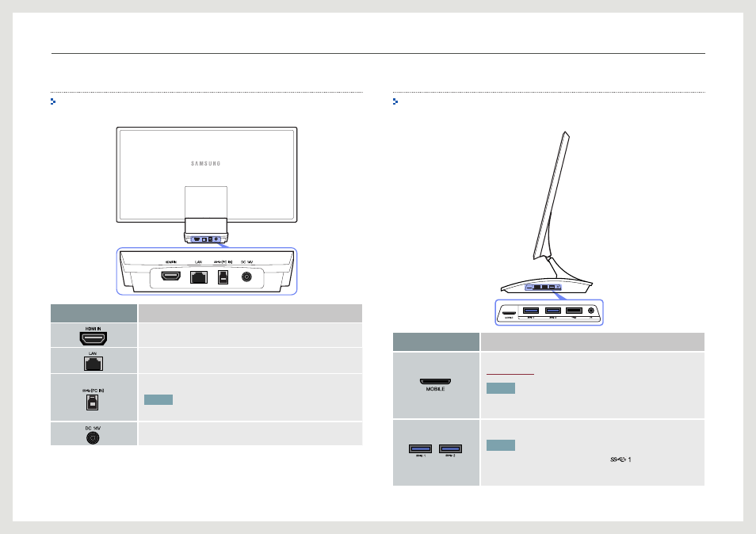The height and width of the screenshot is (534, 756).
Task: Click the first blue USB port icon in the table
Action: tap(421, 448)
